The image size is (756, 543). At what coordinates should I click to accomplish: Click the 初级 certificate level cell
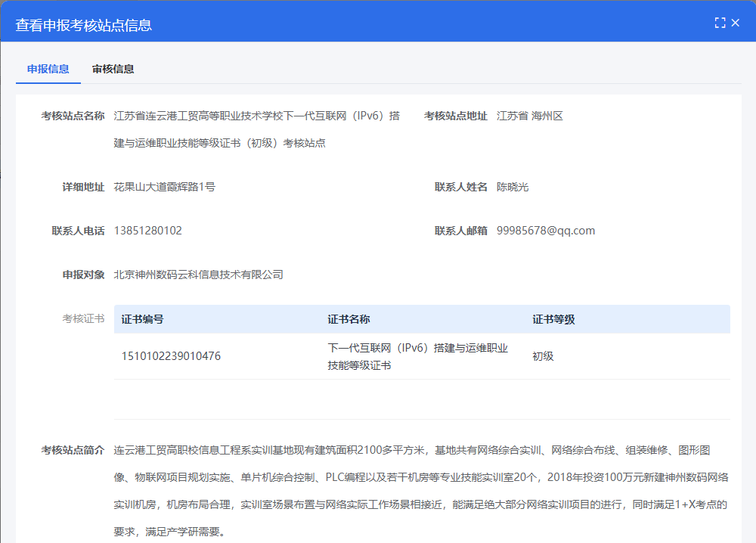tap(543, 356)
